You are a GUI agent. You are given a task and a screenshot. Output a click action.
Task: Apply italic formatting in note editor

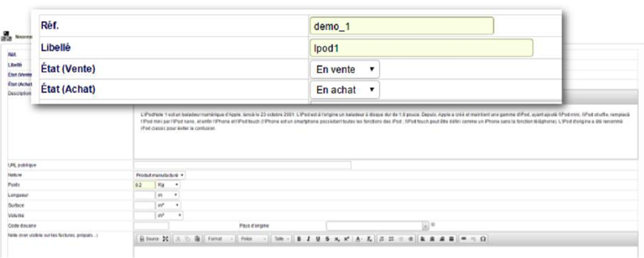(x=308, y=239)
